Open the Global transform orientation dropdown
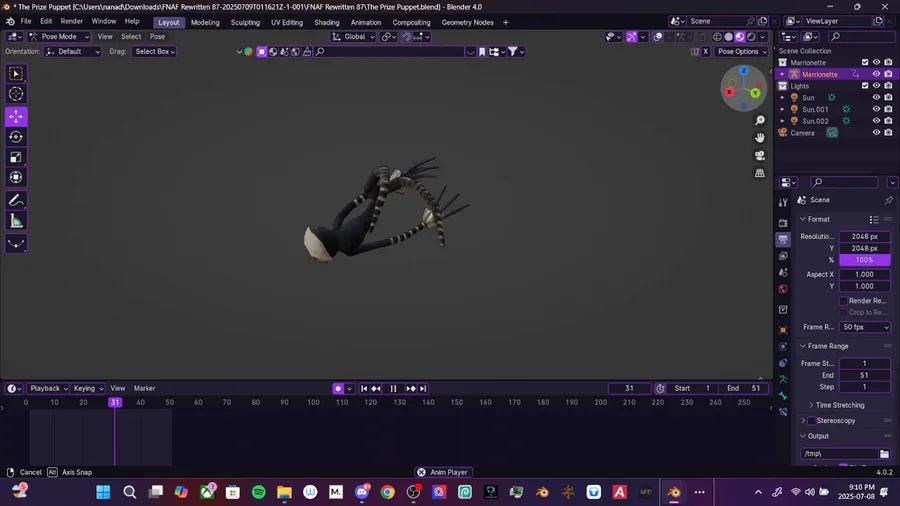This screenshot has width=900, height=506. point(354,37)
